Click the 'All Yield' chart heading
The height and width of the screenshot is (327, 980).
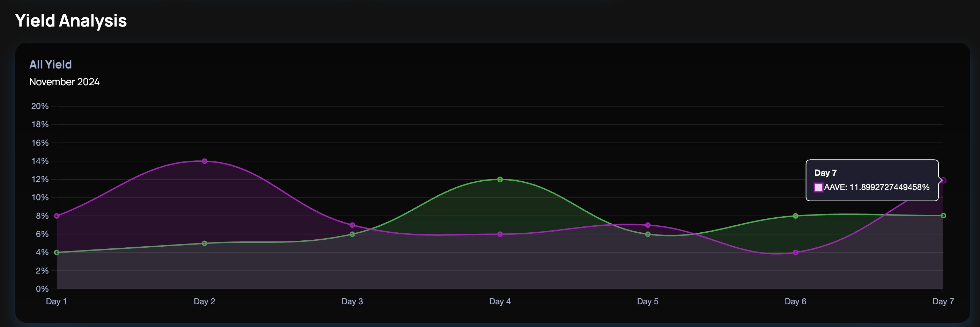(x=51, y=64)
